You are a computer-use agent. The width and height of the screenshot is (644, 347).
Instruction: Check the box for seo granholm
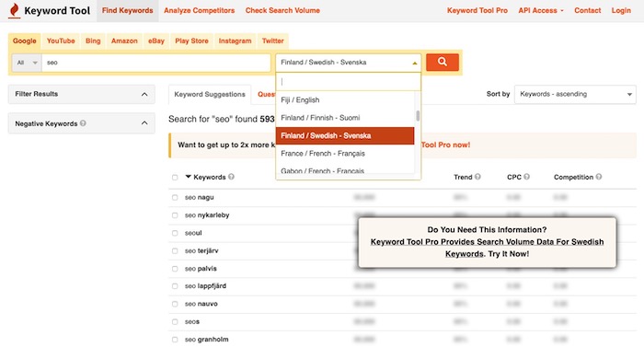tap(175, 340)
